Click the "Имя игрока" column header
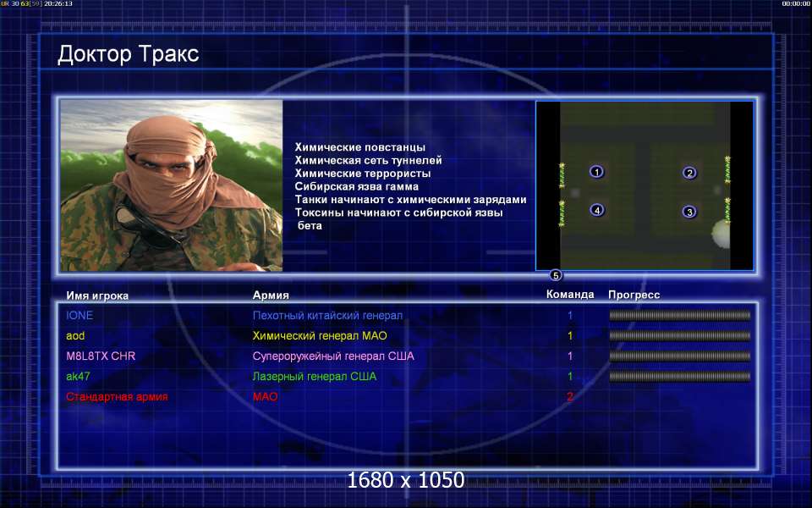Viewport: 812px width, 508px height. point(97,295)
